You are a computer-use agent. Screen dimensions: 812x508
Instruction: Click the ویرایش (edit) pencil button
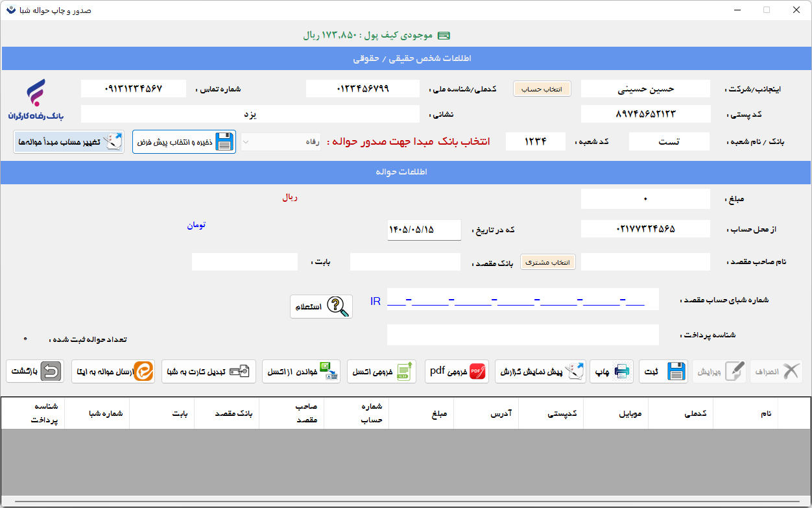(x=719, y=372)
